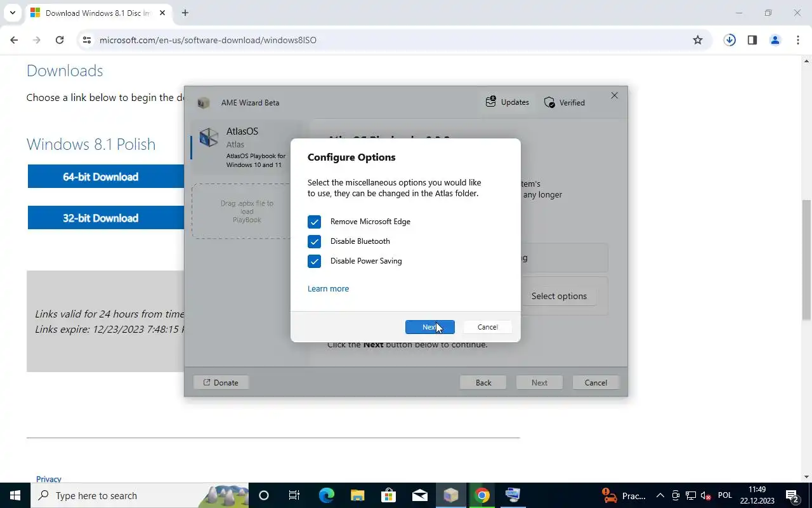Image resolution: width=812 pixels, height=508 pixels.
Task: Uncheck Remove Microsoft Edge option
Action: (314, 222)
